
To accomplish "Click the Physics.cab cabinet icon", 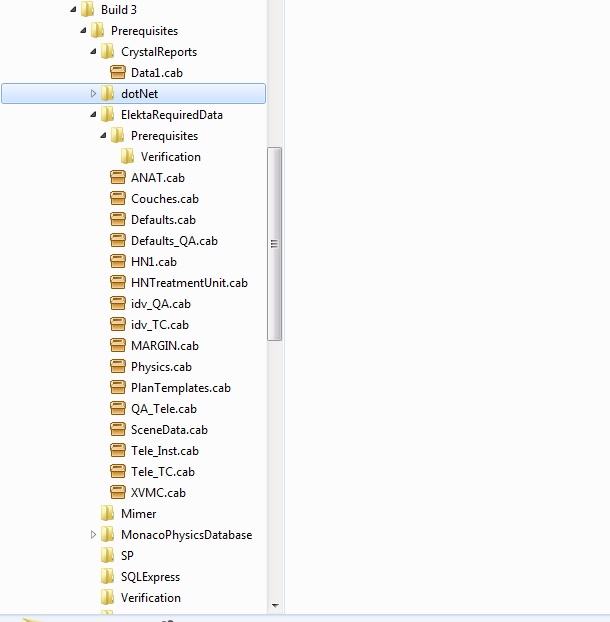I will tap(118, 367).
